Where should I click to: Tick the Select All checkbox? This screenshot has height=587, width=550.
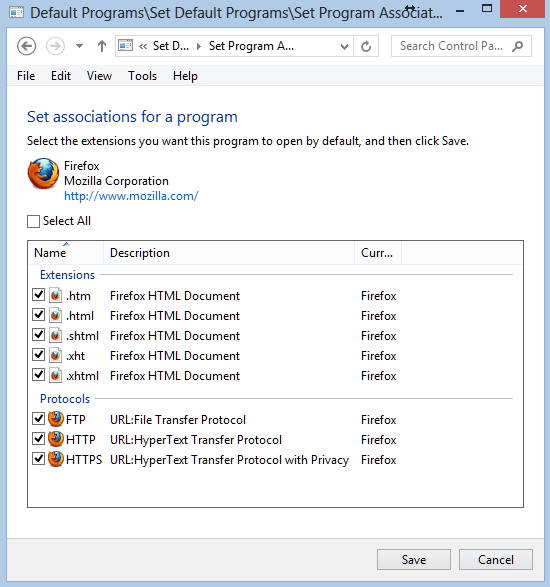pyautogui.click(x=33, y=221)
